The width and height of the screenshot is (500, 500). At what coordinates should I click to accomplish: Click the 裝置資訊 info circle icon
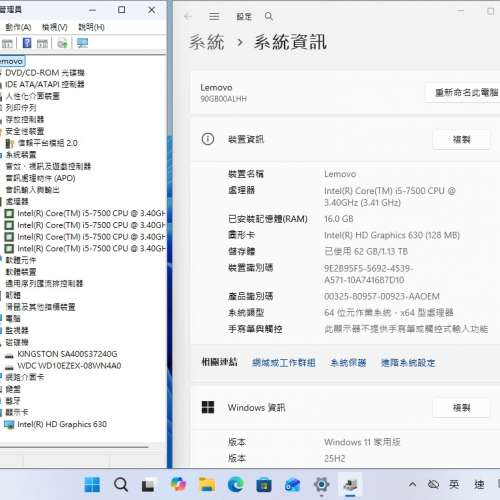(208, 139)
